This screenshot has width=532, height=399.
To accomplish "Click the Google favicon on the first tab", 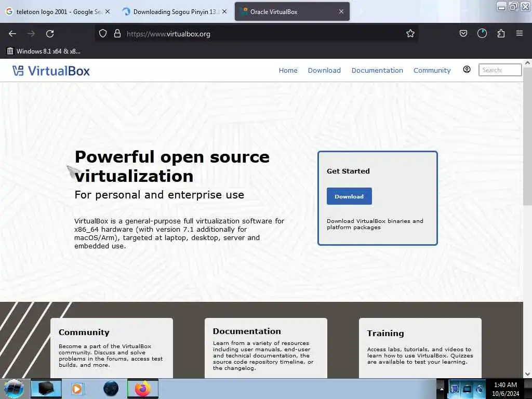I will pos(9,11).
